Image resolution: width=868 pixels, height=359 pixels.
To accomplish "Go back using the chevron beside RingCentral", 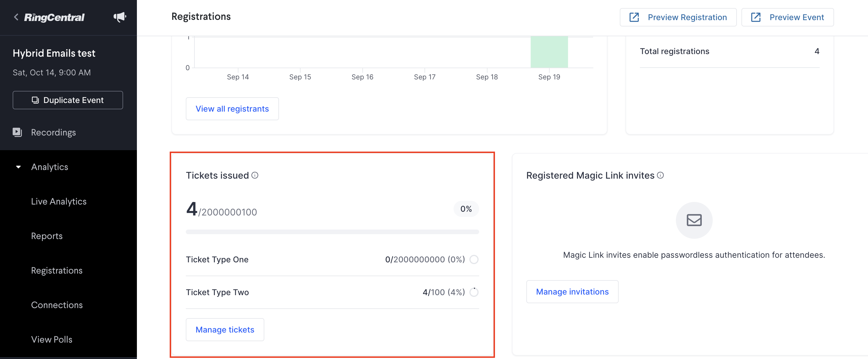I will [x=16, y=17].
